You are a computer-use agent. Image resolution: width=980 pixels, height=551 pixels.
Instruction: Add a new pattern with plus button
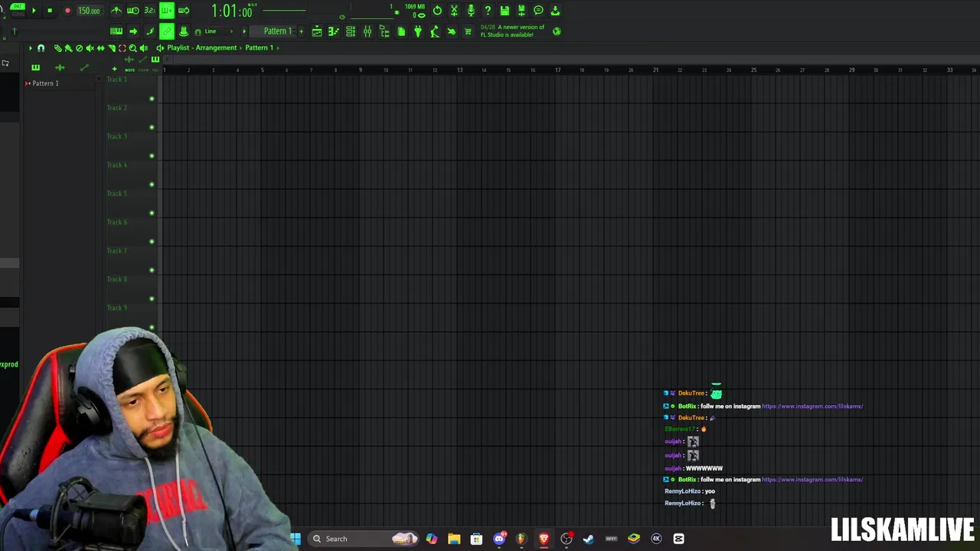301,31
